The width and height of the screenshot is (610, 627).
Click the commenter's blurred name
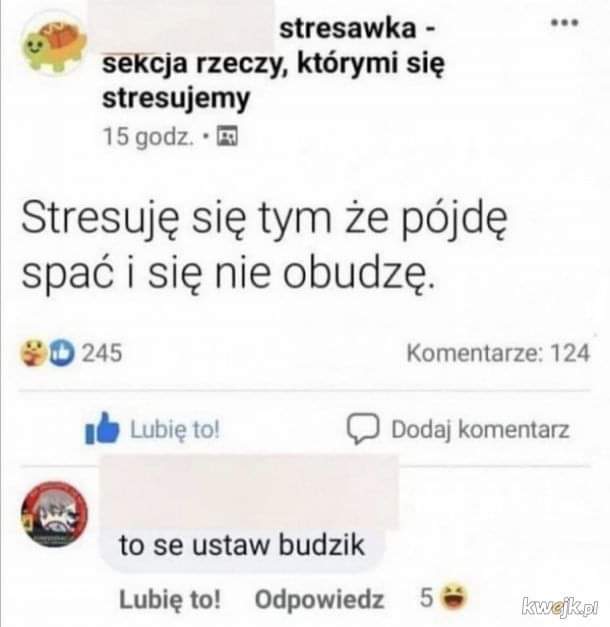pyautogui.click(x=249, y=493)
